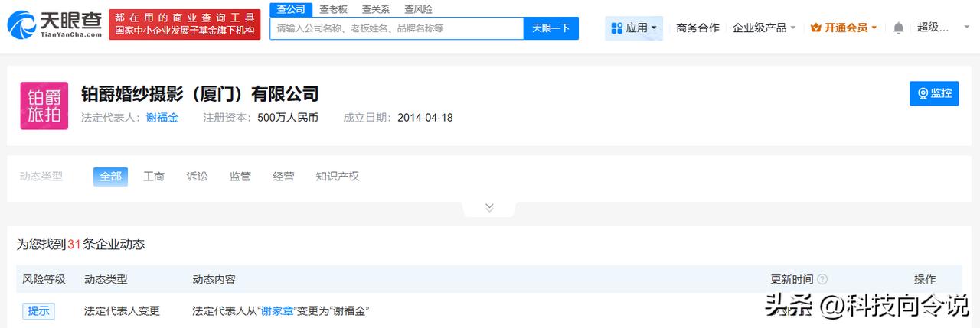The height and width of the screenshot is (328, 980).
Task: Click the TianYanCha logo
Action: coord(54,27)
